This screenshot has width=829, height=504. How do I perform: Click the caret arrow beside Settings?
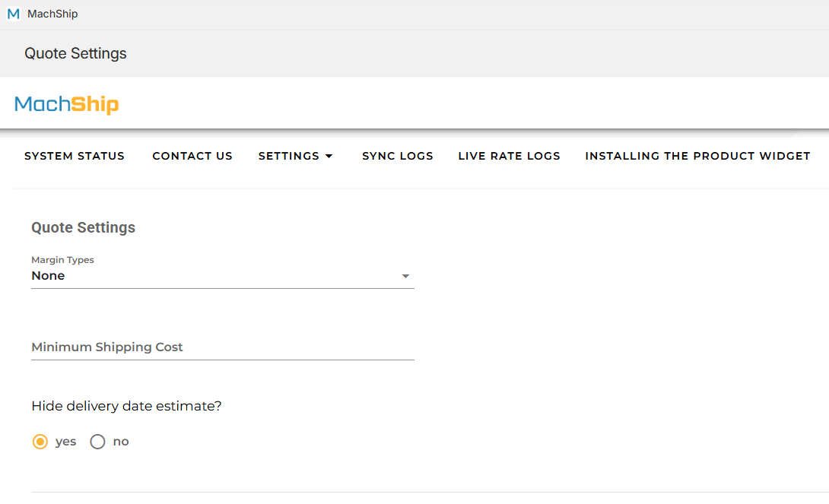329,156
